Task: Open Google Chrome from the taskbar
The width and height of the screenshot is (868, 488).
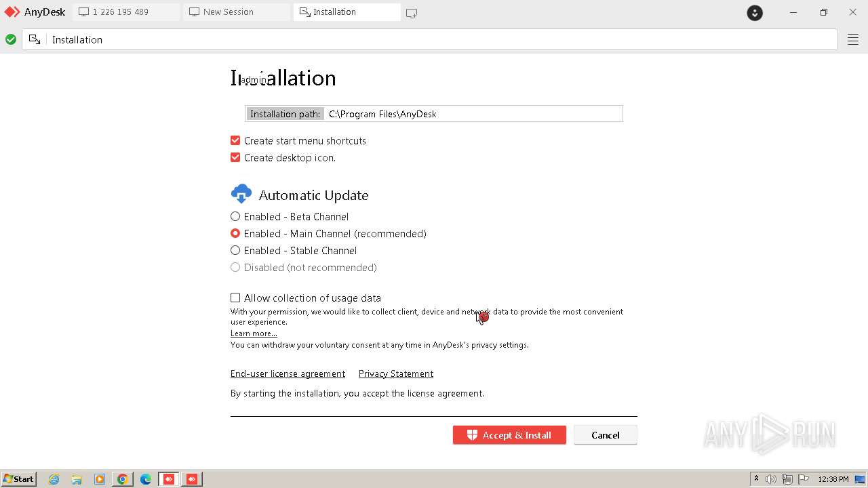Action: (123, 479)
